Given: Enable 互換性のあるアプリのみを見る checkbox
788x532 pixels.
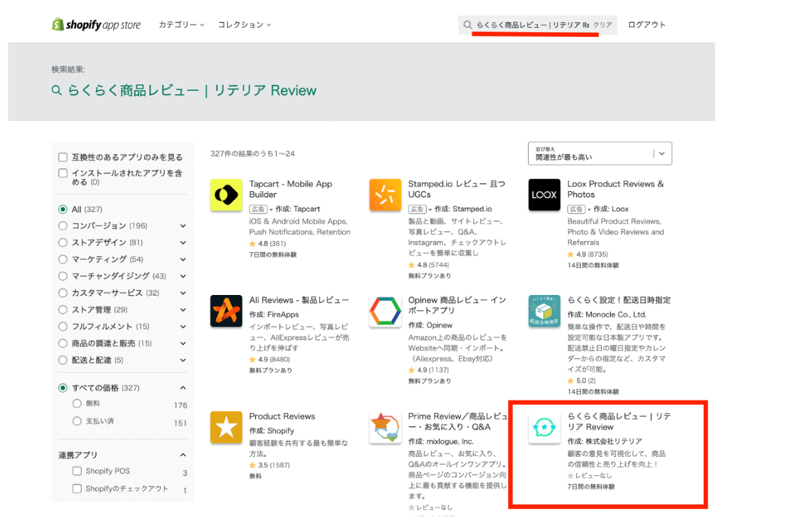Looking at the screenshot, I should coord(63,157).
